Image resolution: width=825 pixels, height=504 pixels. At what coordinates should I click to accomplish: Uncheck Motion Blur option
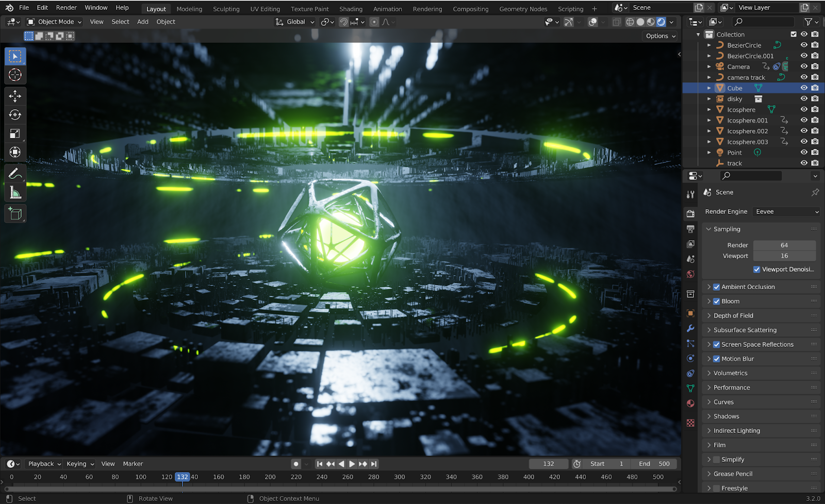pyautogui.click(x=716, y=359)
